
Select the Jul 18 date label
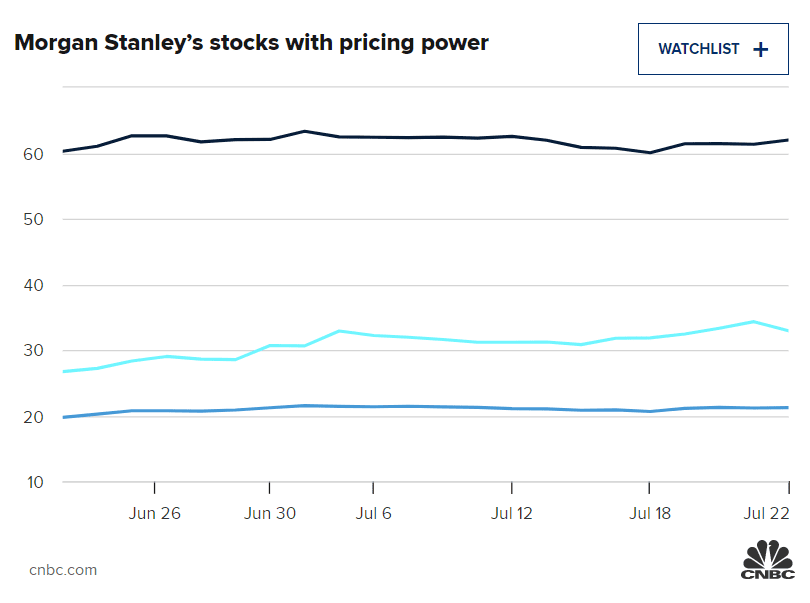pyautogui.click(x=649, y=514)
